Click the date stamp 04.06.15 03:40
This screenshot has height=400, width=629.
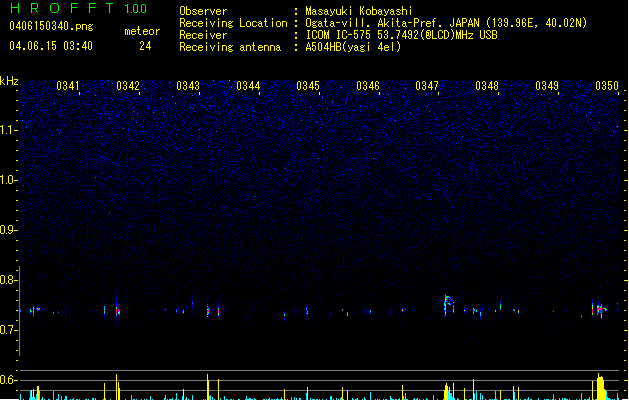click(51, 46)
